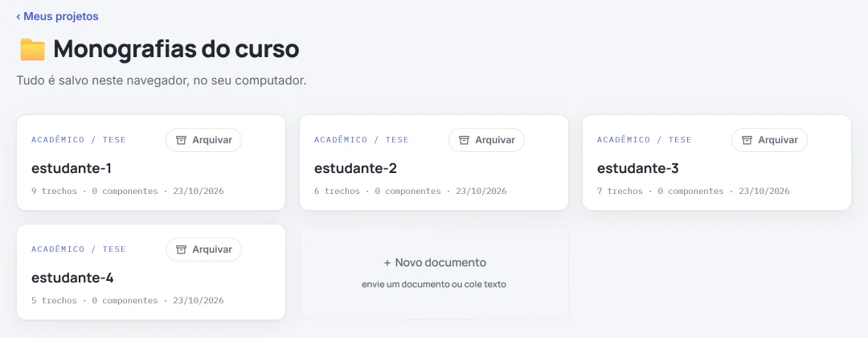Click the Monografias do curso heading

176,50
